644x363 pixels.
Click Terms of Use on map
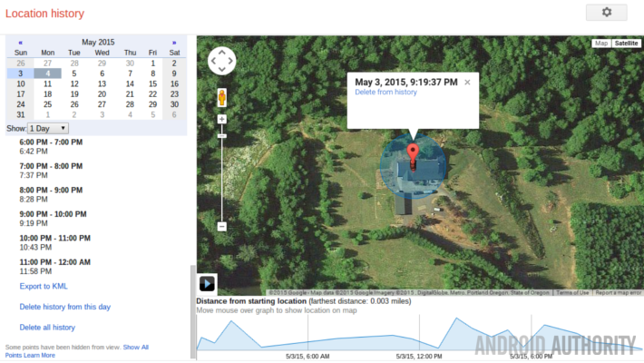pyautogui.click(x=572, y=293)
